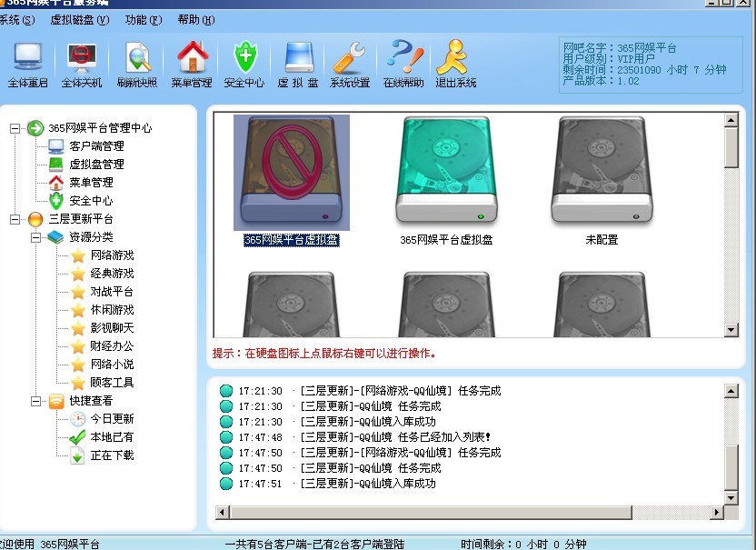
Task: Click status bar text 一共有5台客户端-已有2台客户端登陆
Action: 314,545
